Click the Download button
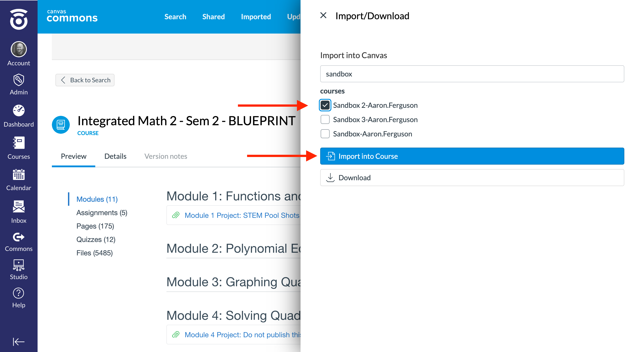644x352 pixels. pyautogui.click(x=472, y=178)
